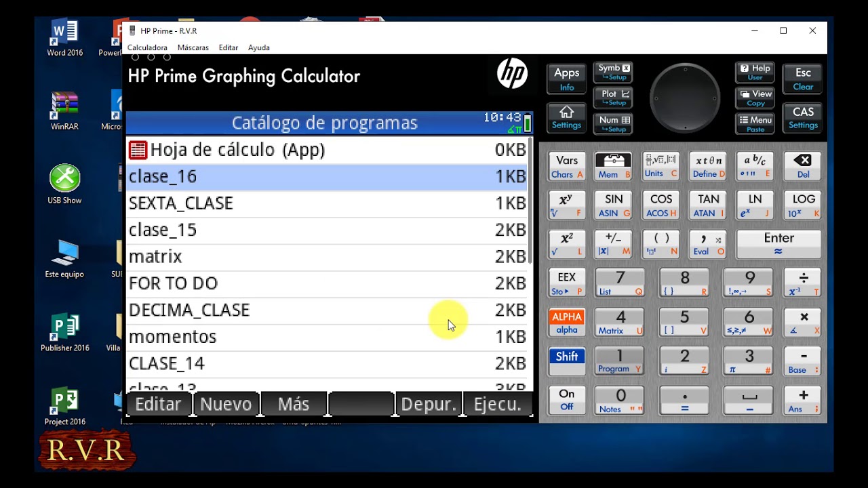This screenshot has height=488, width=868.
Task: Click the plus/minus sign key
Action: (x=614, y=245)
